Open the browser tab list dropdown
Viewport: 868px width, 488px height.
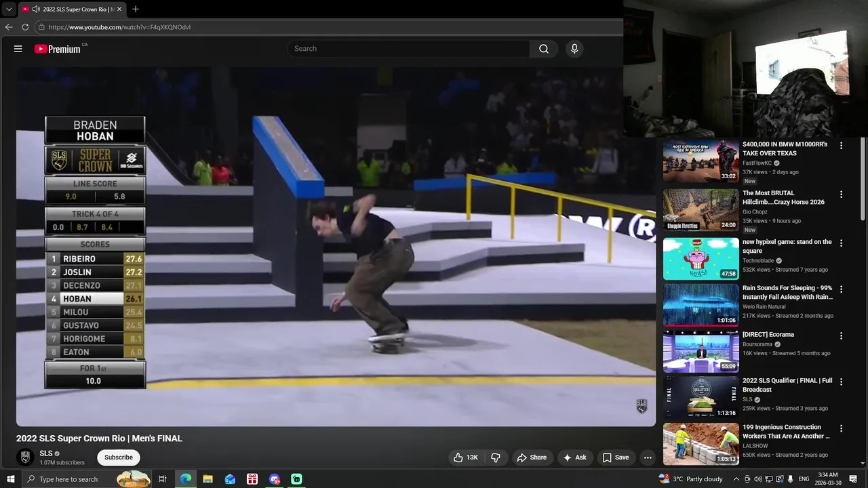pos(9,9)
